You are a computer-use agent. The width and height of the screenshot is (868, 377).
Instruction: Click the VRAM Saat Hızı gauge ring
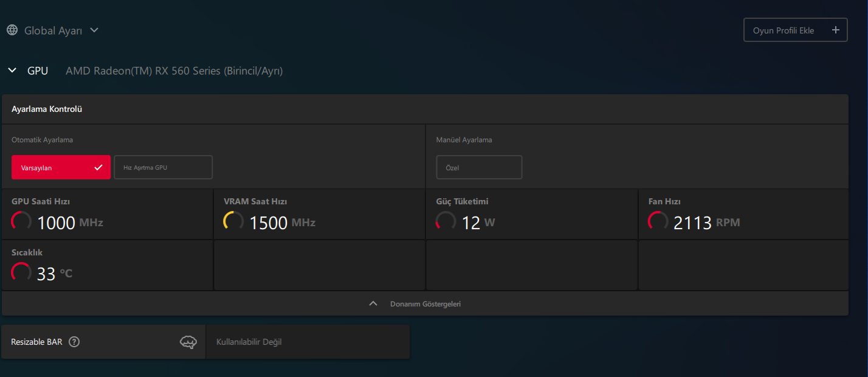(233, 221)
